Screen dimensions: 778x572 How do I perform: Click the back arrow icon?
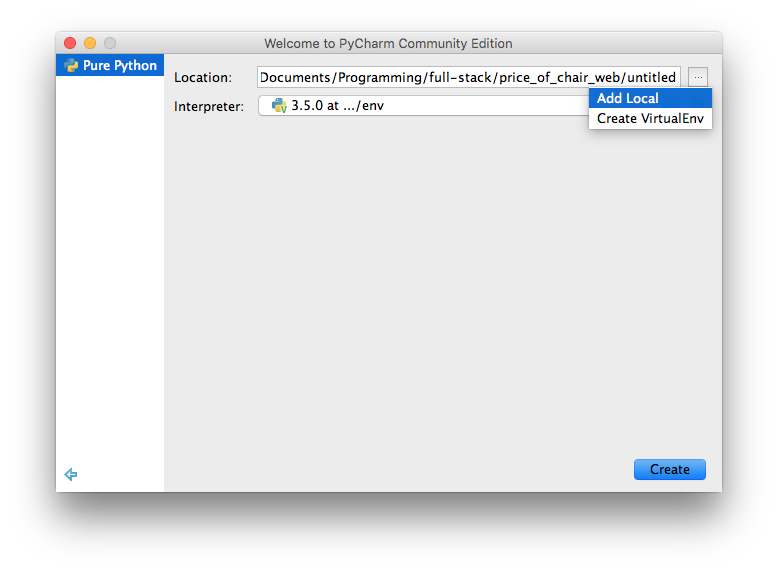coord(71,474)
